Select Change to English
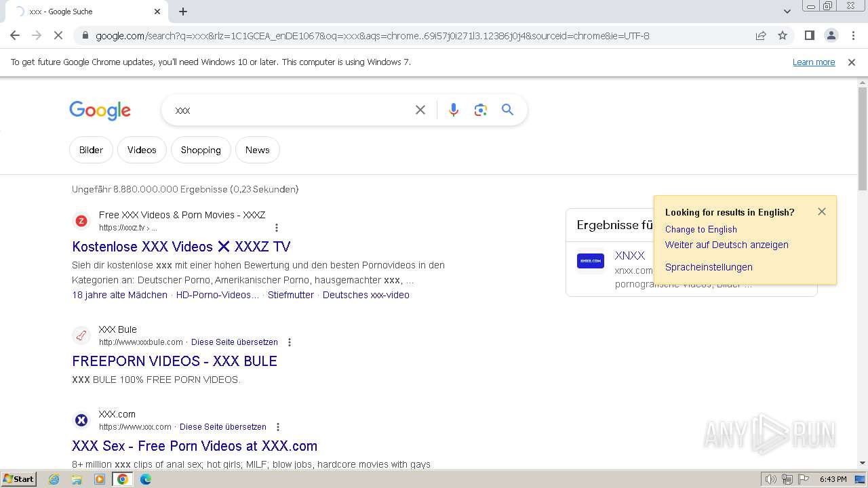This screenshot has width=868, height=488. (x=701, y=229)
